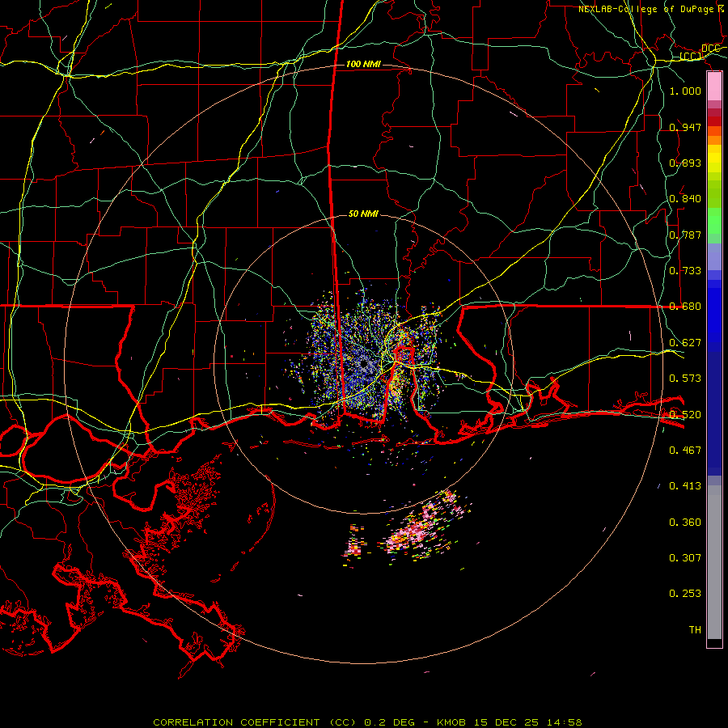728x728 pixels.
Task: Click the 100 NMI range ring label
Action: (x=363, y=64)
